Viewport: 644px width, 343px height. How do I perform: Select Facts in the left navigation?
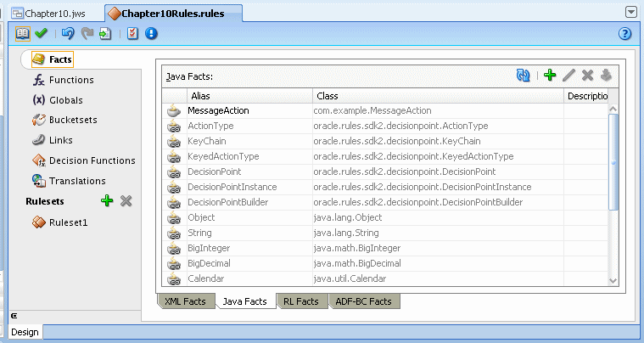[x=52, y=59]
